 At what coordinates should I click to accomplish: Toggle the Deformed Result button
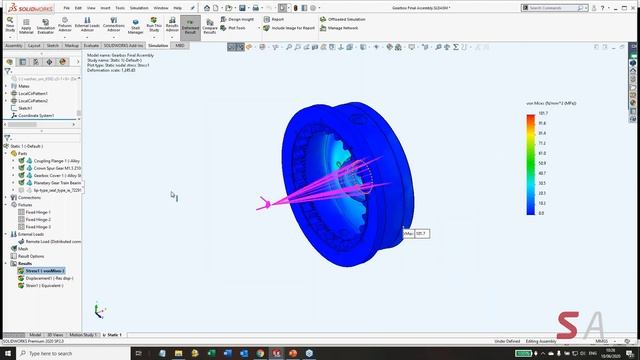[190, 27]
